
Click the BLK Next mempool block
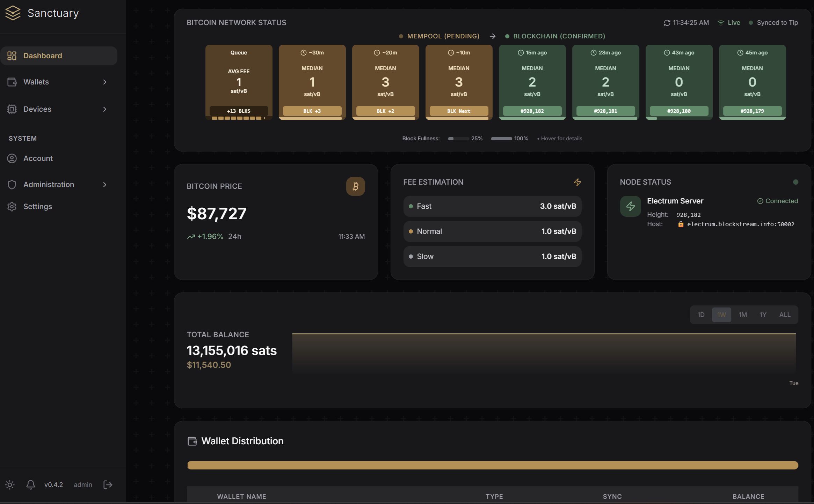tap(459, 82)
